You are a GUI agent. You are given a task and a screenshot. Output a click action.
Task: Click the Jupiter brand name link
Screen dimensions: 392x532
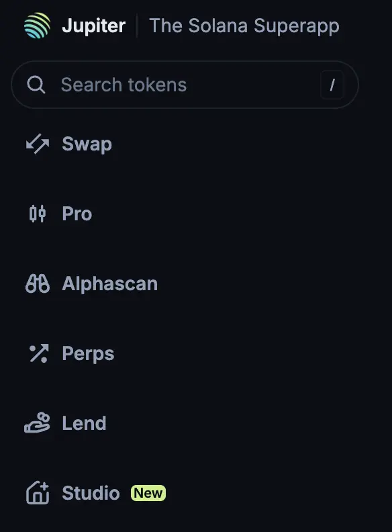[x=93, y=26]
